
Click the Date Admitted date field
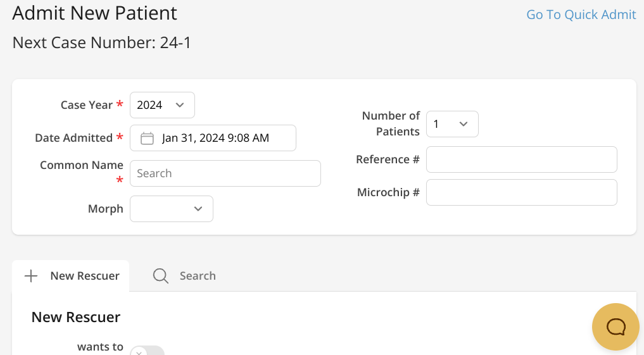pos(215,138)
